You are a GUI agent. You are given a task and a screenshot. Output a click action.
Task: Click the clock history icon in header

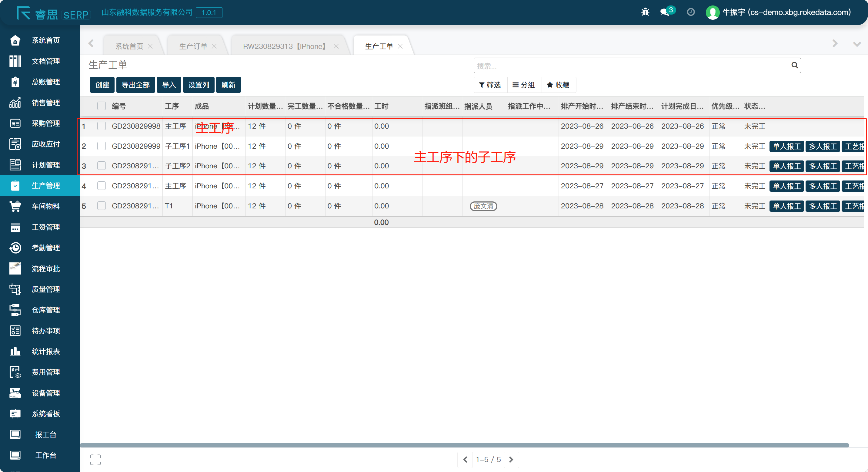point(690,12)
